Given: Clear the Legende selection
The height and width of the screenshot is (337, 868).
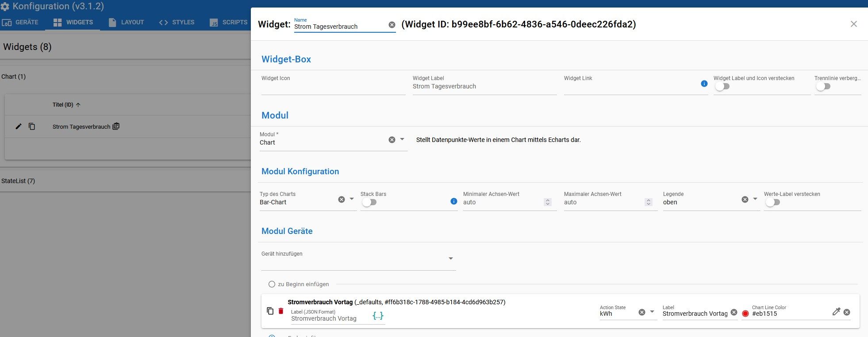Looking at the screenshot, I should [x=745, y=199].
